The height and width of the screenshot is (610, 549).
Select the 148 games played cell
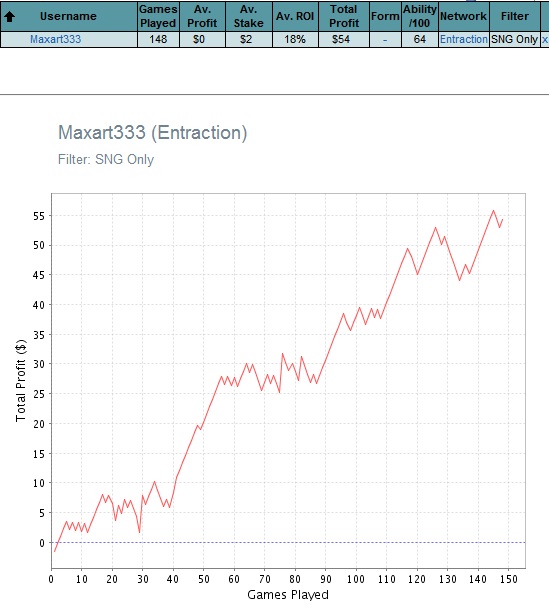[x=158, y=39]
